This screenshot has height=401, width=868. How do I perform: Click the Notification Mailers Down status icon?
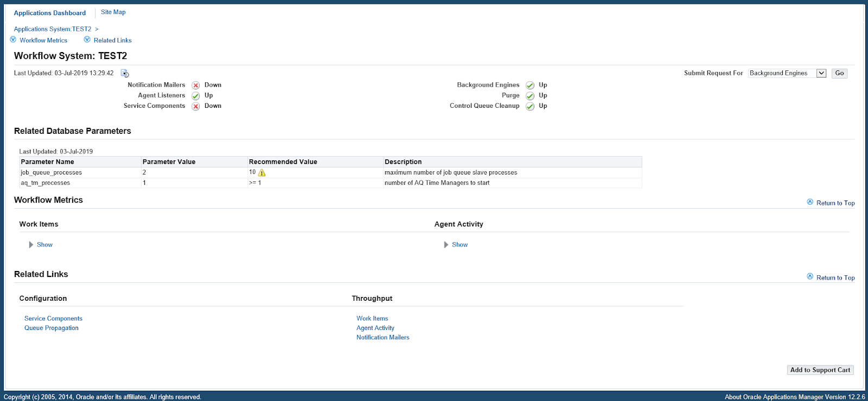click(196, 86)
